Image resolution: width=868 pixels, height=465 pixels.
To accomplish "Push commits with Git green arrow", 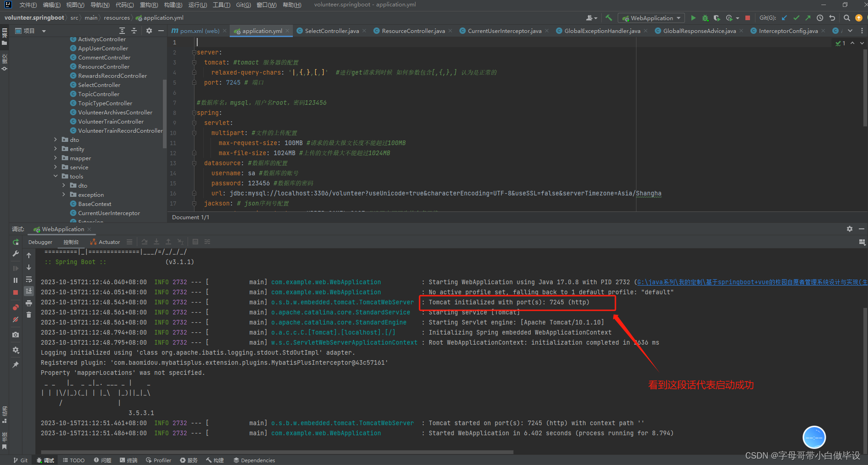I will [808, 18].
